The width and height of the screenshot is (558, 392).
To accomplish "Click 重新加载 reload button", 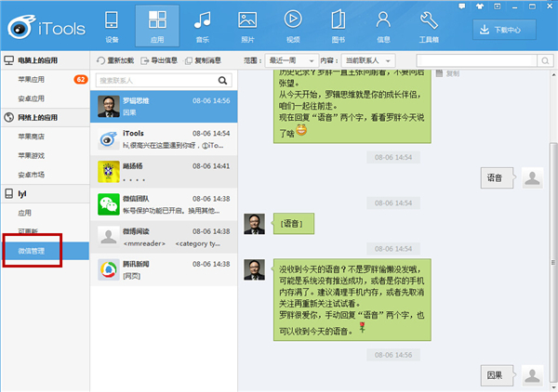I will tap(115, 60).
